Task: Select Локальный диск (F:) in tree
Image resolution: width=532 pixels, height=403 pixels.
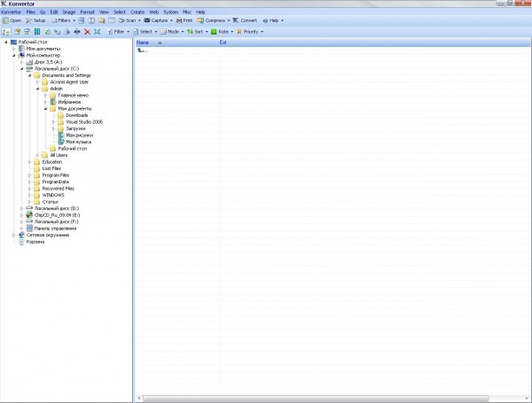Action: (x=57, y=221)
